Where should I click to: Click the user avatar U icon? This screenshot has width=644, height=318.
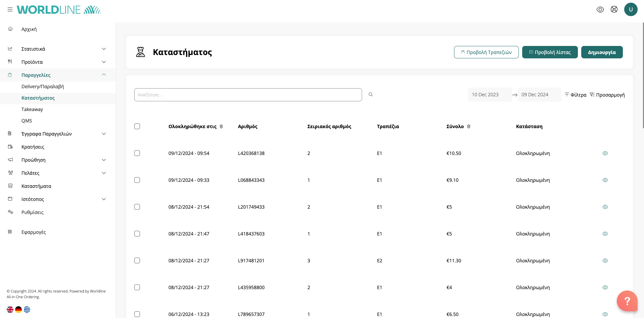(631, 9)
